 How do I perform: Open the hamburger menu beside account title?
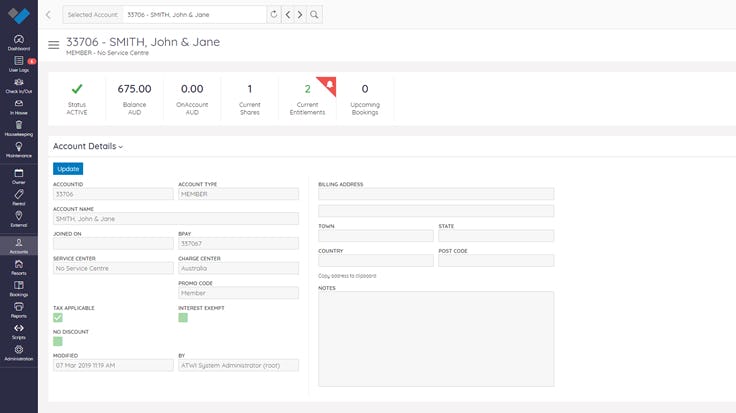click(54, 45)
